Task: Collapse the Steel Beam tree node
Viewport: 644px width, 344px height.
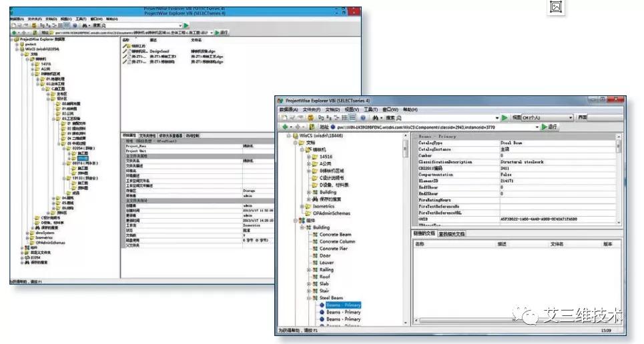Action: [308, 297]
